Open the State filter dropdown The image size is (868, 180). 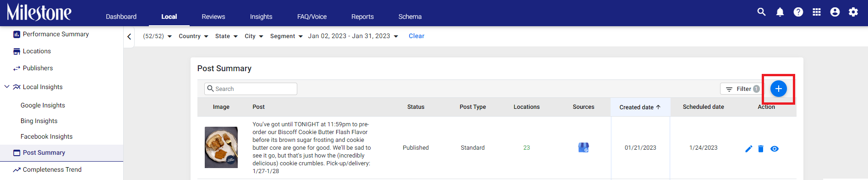(226, 36)
